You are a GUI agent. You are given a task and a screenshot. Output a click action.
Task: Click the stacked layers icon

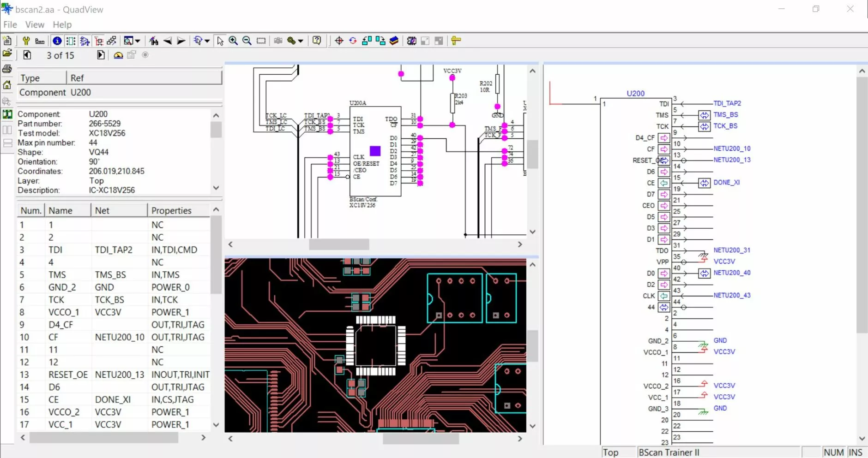394,41
